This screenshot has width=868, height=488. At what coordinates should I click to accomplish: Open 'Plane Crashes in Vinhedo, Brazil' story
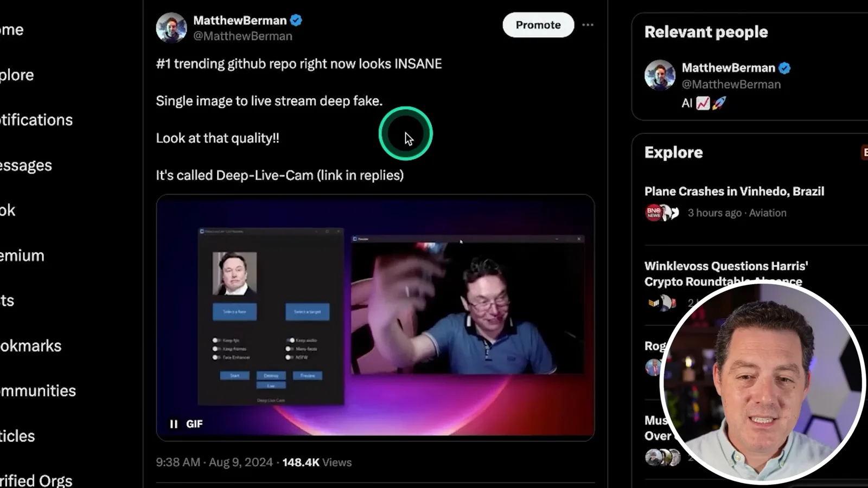[734, 191]
